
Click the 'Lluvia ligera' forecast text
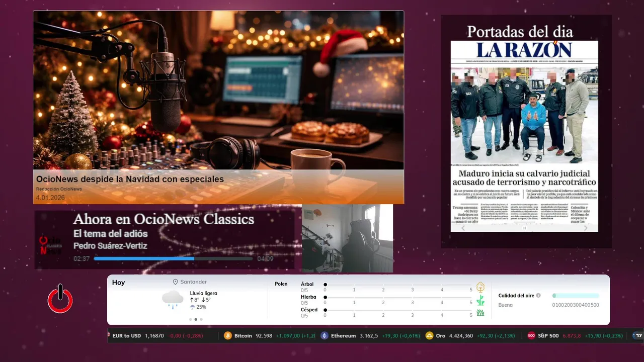(x=204, y=293)
